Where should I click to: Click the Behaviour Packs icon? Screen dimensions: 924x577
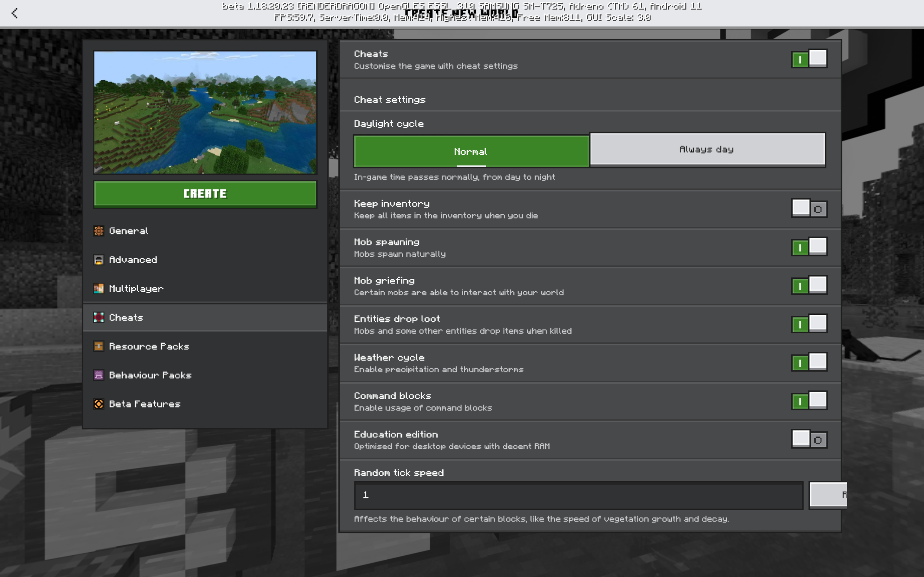(x=99, y=375)
